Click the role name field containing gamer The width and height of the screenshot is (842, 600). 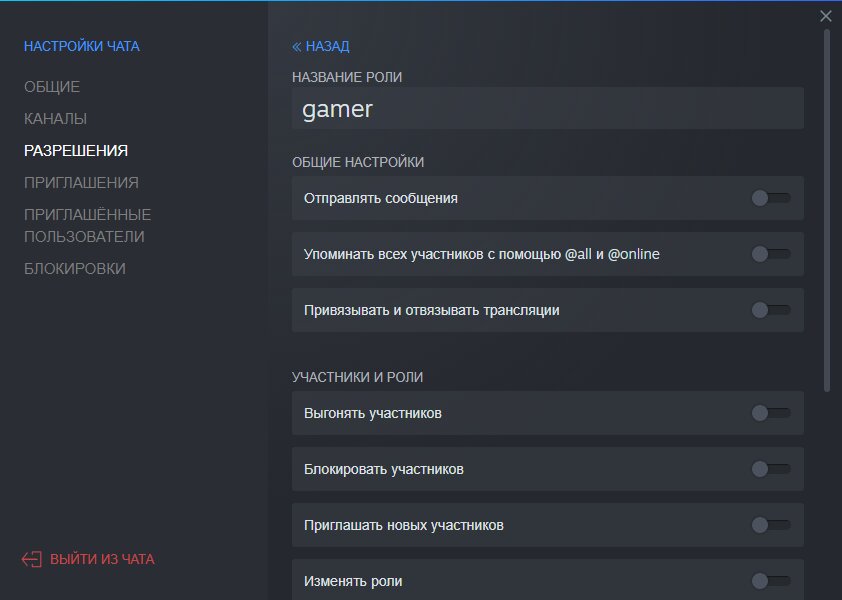(548, 109)
